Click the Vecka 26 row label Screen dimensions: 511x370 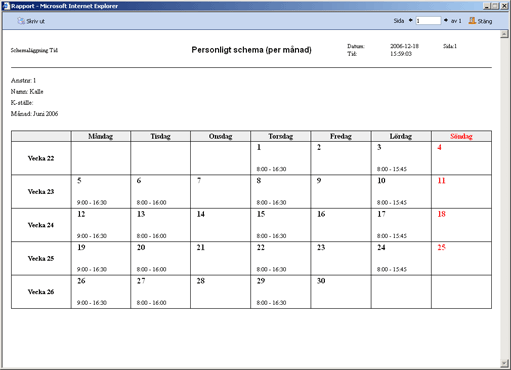[x=41, y=292]
